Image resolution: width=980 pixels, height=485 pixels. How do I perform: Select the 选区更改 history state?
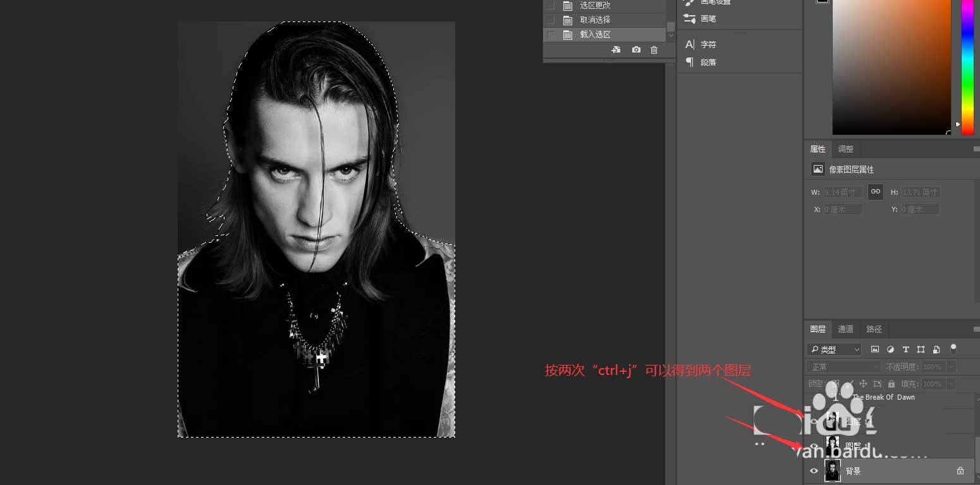[604, 6]
